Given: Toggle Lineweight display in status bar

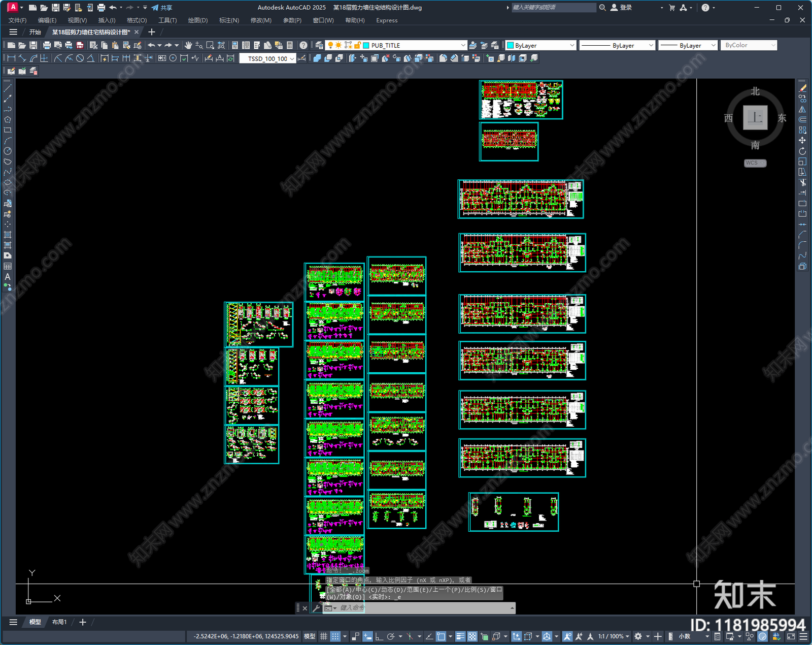Looking at the screenshot, I should coord(460,636).
